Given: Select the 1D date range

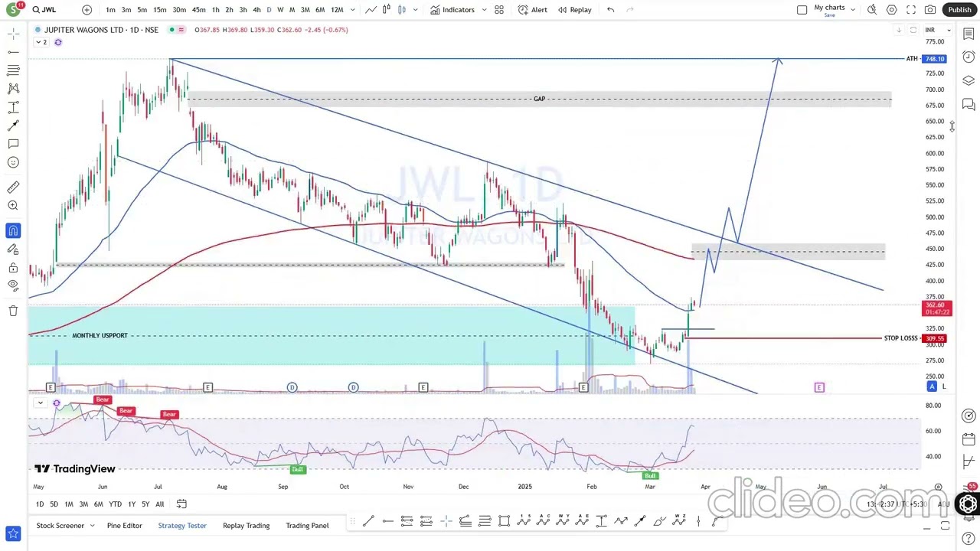Looking at the screenshot, I should [40, 504].
